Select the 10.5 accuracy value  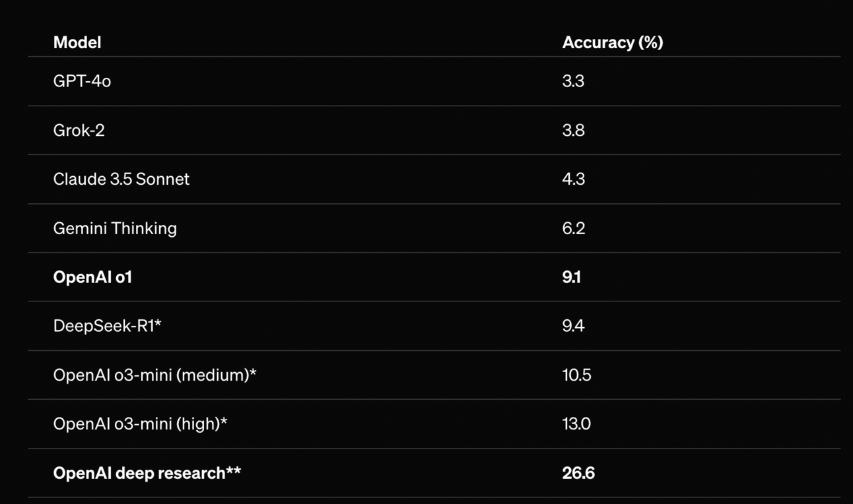click(576, 375)
